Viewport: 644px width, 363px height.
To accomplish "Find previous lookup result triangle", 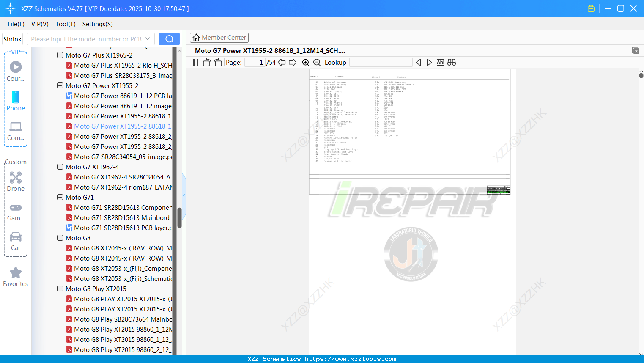I will [x=418, y=63].
